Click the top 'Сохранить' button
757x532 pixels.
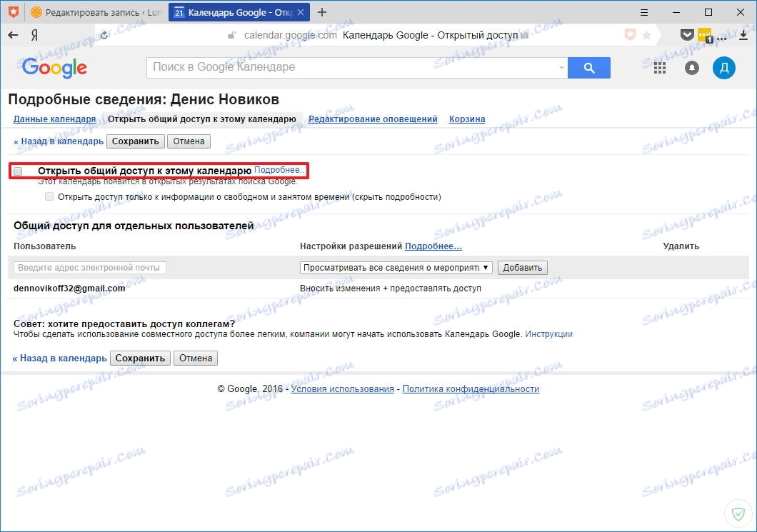coord(136,141)
